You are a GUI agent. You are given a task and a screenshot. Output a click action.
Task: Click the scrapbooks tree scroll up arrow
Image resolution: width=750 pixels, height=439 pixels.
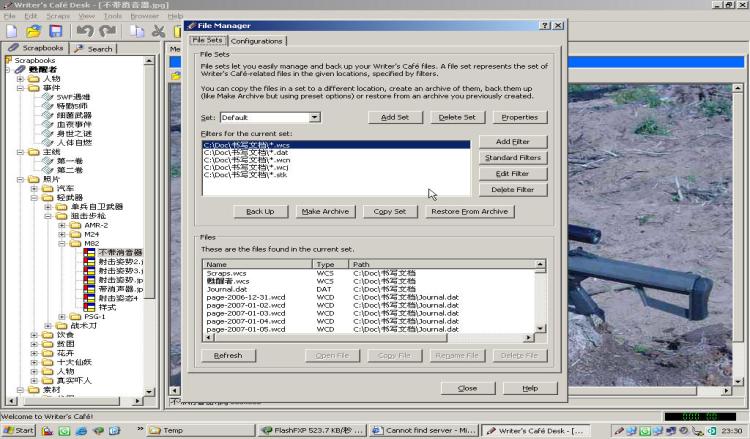click(149, 61)
